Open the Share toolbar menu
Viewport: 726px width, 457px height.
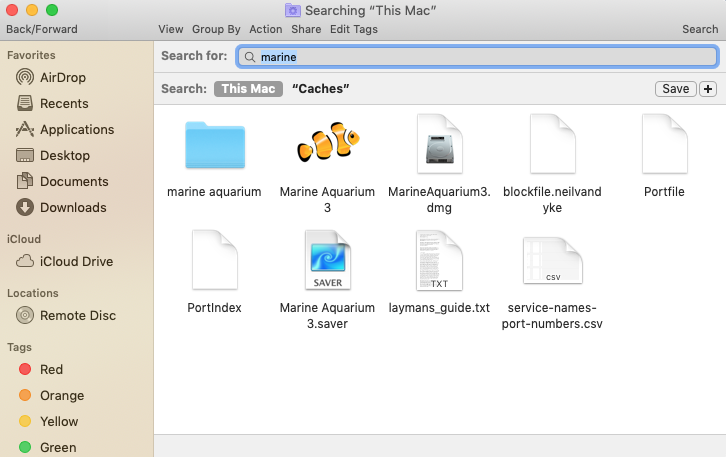(306, 29)
